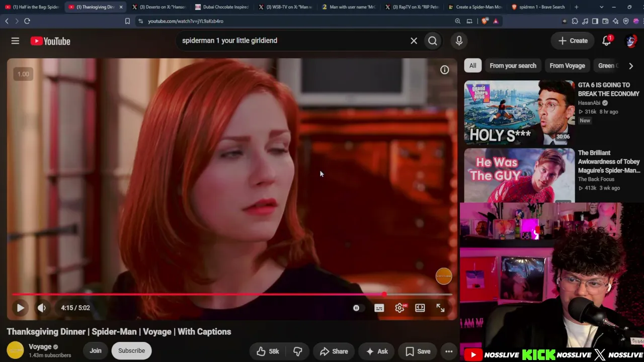
Task: Subscribe to Voyage channel
Action: click(131, 351)
